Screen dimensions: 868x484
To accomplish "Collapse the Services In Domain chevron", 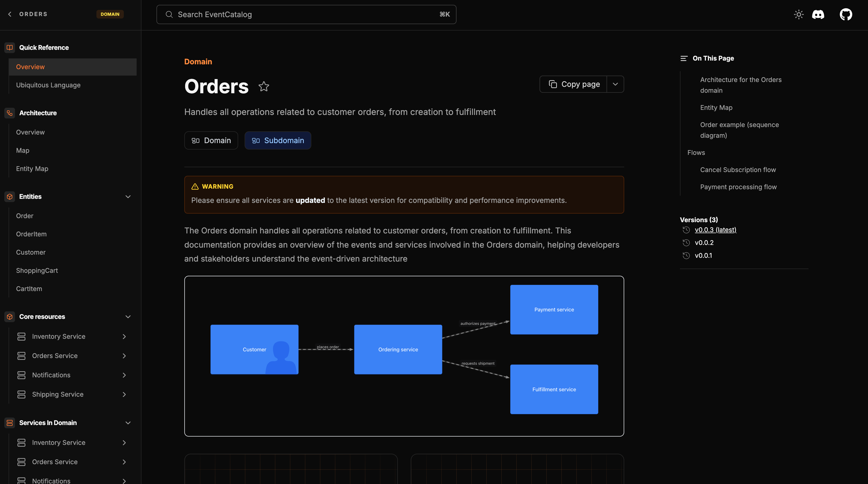I will click(128, 423).
